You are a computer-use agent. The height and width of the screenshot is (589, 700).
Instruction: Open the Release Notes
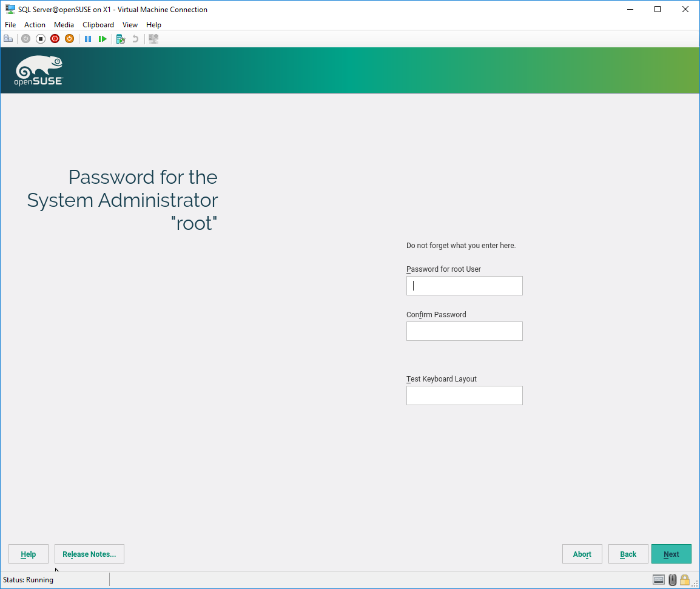pyautogui.click(x=89, y=554)
